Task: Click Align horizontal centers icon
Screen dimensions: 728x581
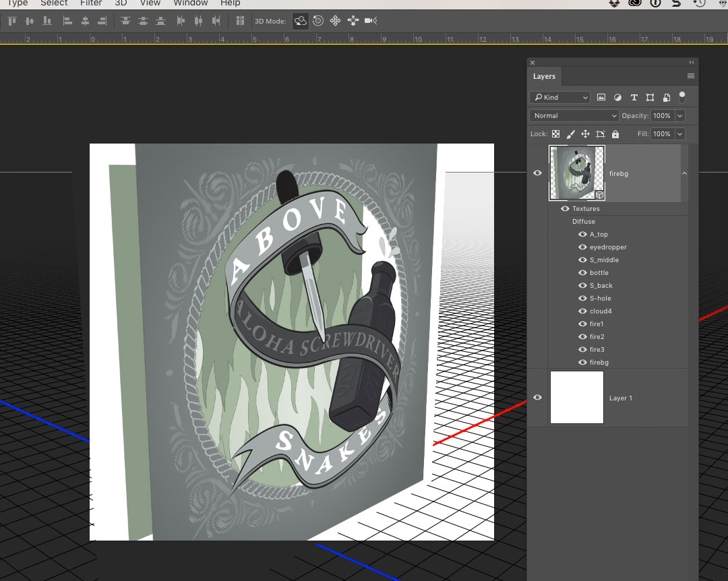Action: (85, 21)
